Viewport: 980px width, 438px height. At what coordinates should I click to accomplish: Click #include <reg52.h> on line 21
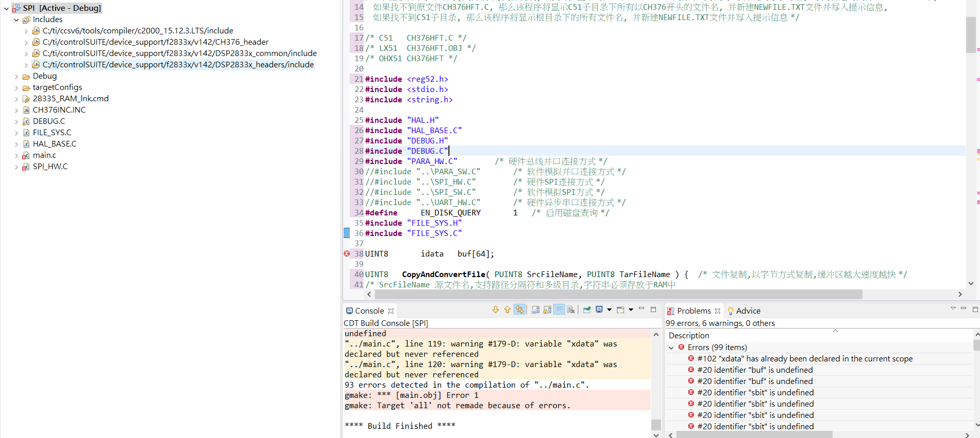coord(406,79)
